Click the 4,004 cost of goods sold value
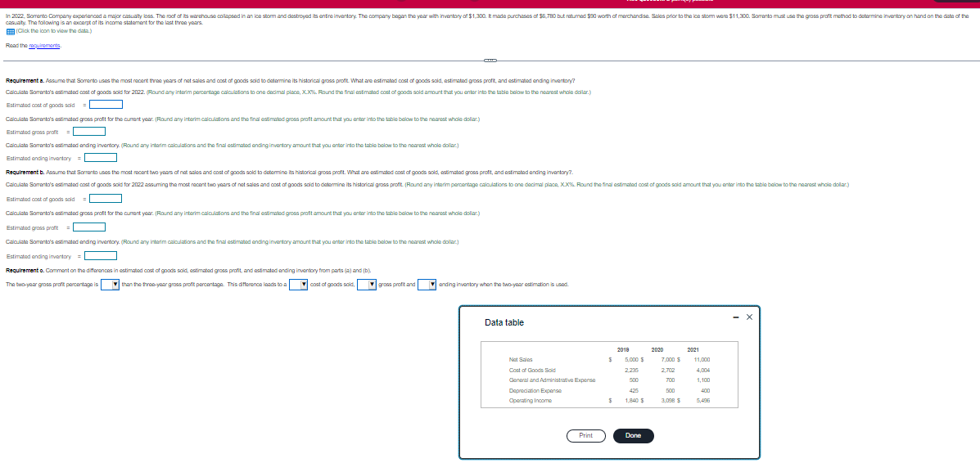Viewport: 980px width, 472px height. point(702,370)
